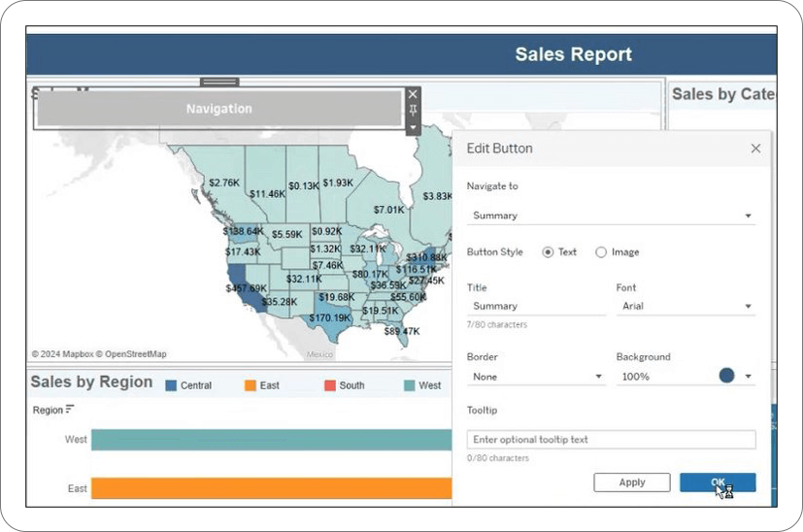
Task: Click the dark blue Background color swatch
Action: coord(726,376)
